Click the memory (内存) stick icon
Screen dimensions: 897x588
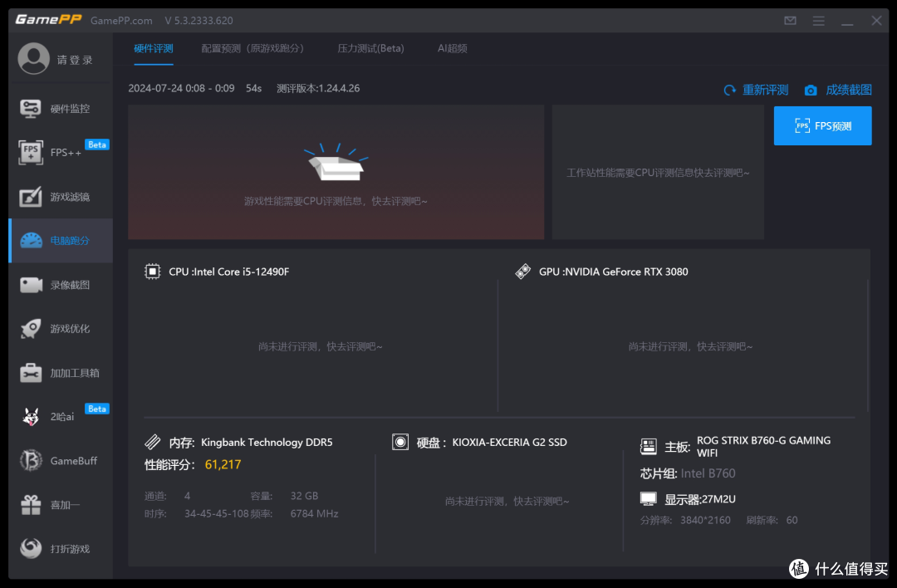point(153,442)
